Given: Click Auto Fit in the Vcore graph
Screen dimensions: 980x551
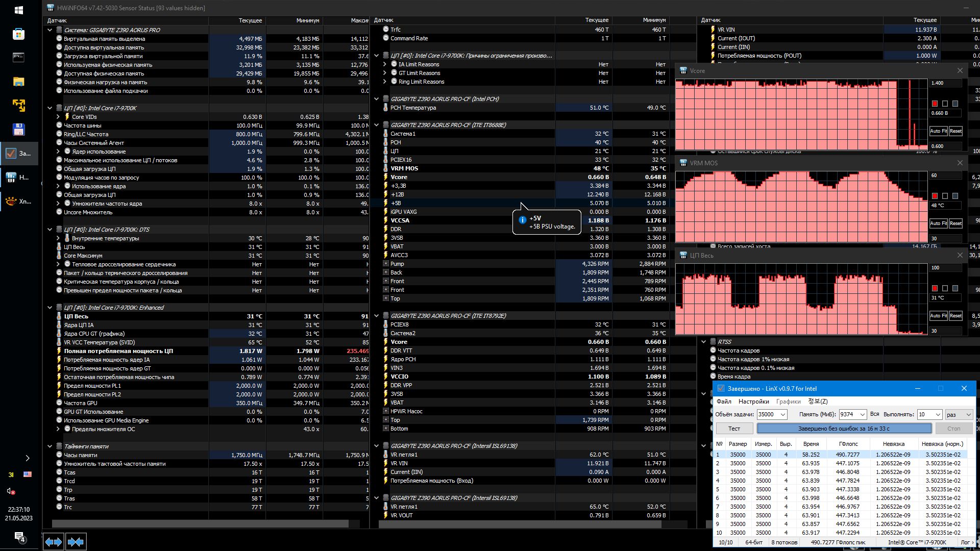Looking at the screenshot, I should click(x=938, y=131).
